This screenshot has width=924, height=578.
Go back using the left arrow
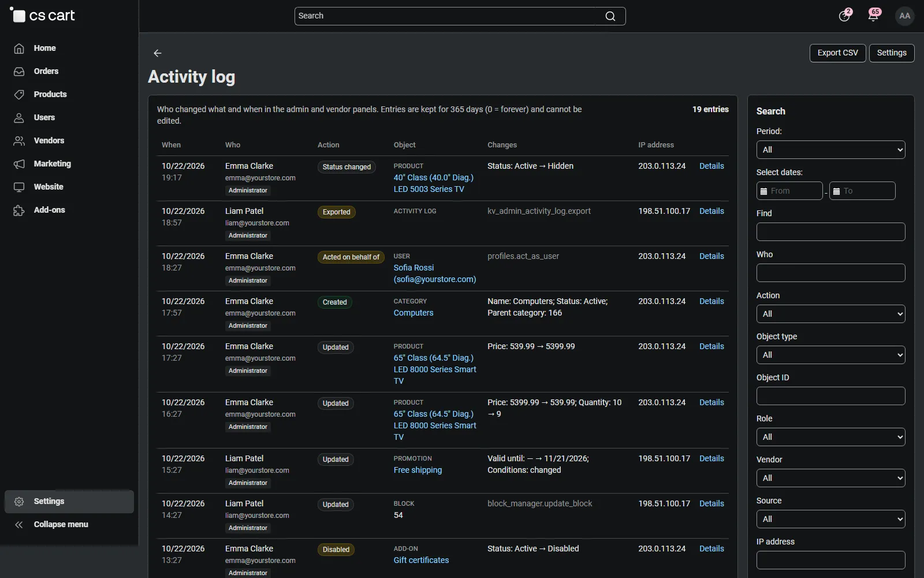coord(158,53)
